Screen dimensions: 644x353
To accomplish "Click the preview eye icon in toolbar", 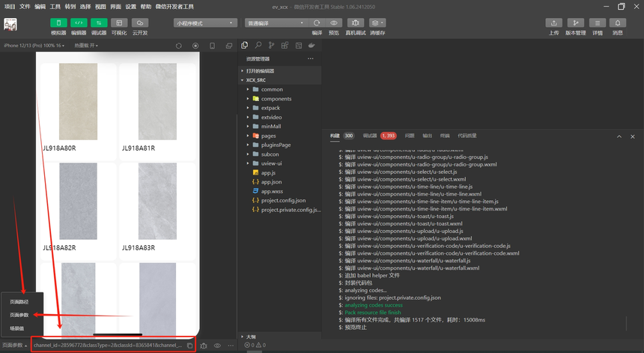I will pyautogui.click(x=334, y=23).
